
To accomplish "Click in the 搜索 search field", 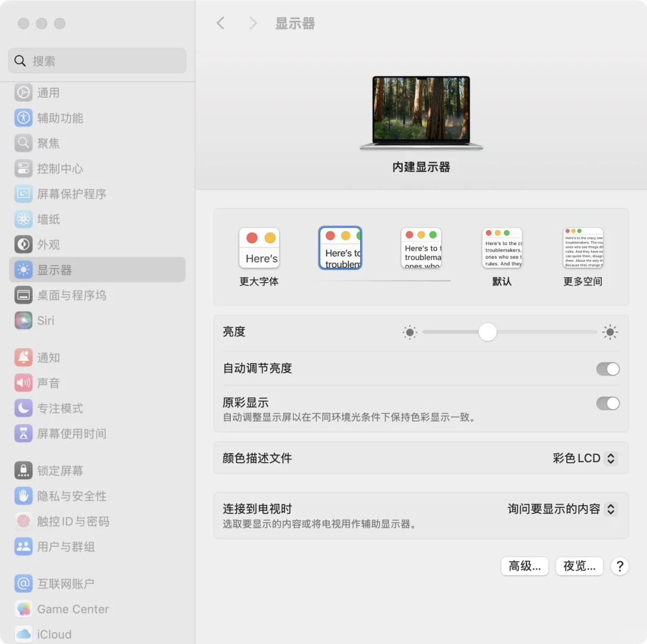I will click(x=97, y=61).
